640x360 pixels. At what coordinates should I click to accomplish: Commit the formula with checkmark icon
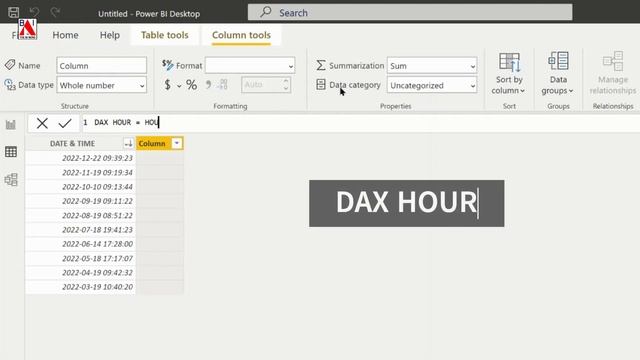tap(65, 123)
